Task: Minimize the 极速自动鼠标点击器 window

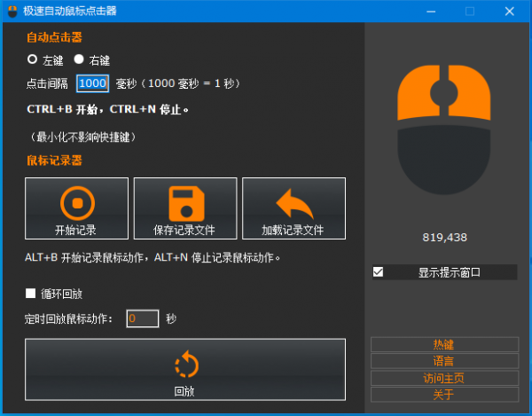Action: tap(431, 12)
